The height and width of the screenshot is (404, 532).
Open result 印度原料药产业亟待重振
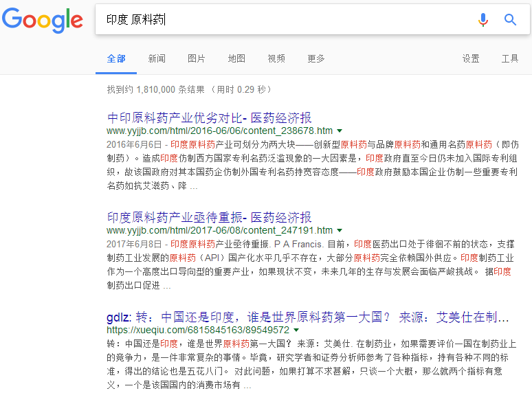209,217
